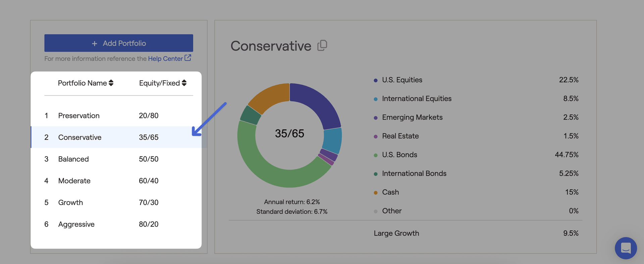This screenshot has width=644, height=264.
Task: Sort by Equity/Fixed arrows
Action: point(184,83)
